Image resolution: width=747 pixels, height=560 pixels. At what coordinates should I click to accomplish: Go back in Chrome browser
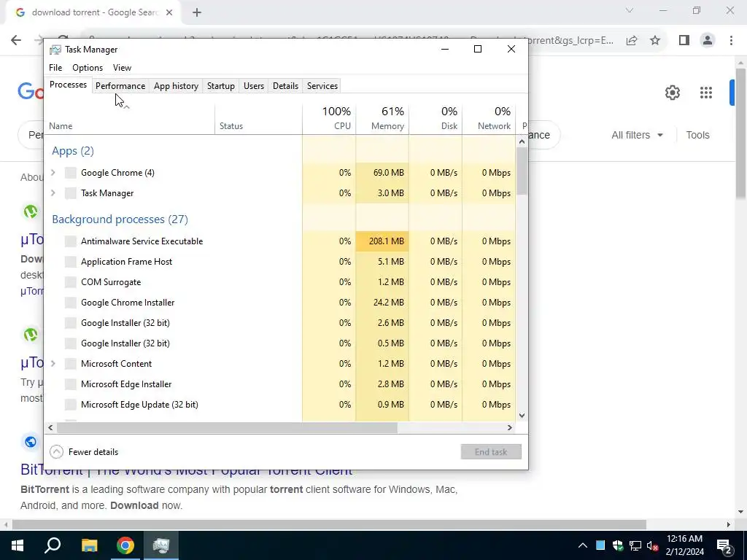point(16,41)
